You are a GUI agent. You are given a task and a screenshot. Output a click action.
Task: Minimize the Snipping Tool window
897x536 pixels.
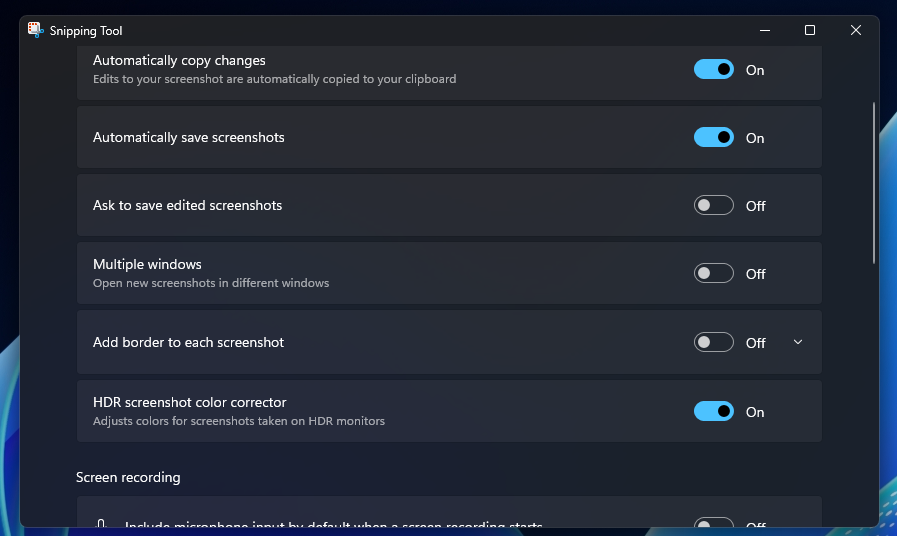(765, 30)
